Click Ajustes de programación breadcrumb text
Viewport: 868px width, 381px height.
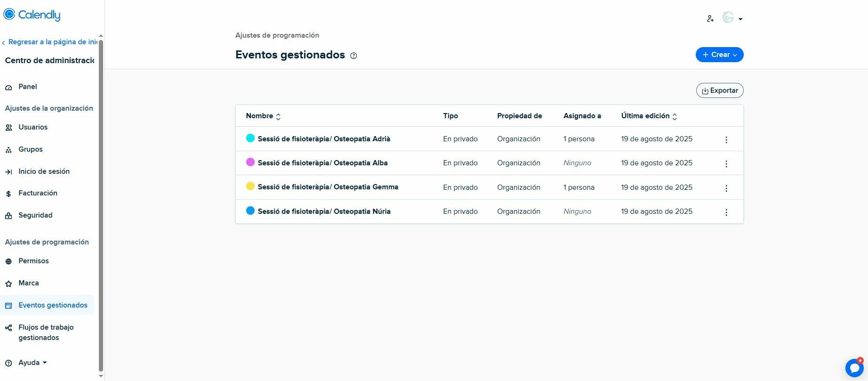pyautogui.click(x=277, y=35)
